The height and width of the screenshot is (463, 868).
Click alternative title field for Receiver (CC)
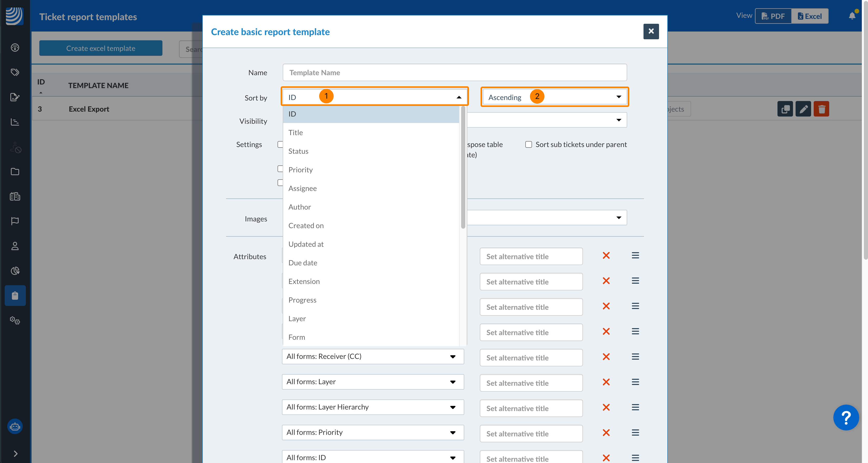pos(531,358)
